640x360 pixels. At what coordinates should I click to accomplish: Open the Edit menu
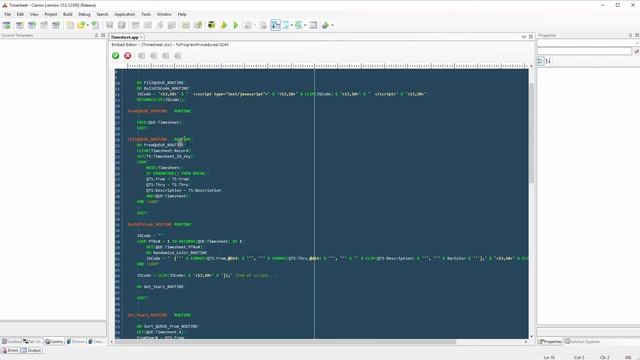click(x=20, y=14)
